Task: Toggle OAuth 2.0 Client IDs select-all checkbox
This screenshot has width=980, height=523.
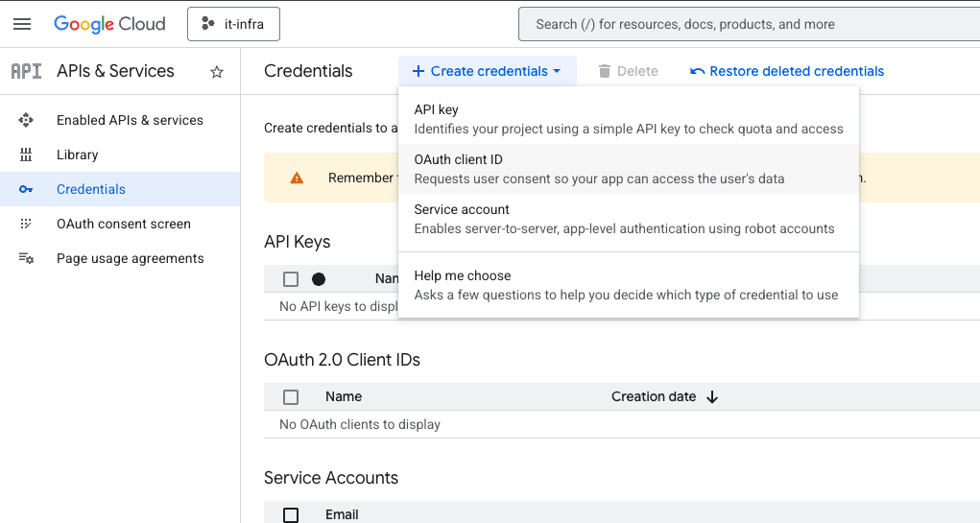Action: pyautogui.click(x=291, y=396)
